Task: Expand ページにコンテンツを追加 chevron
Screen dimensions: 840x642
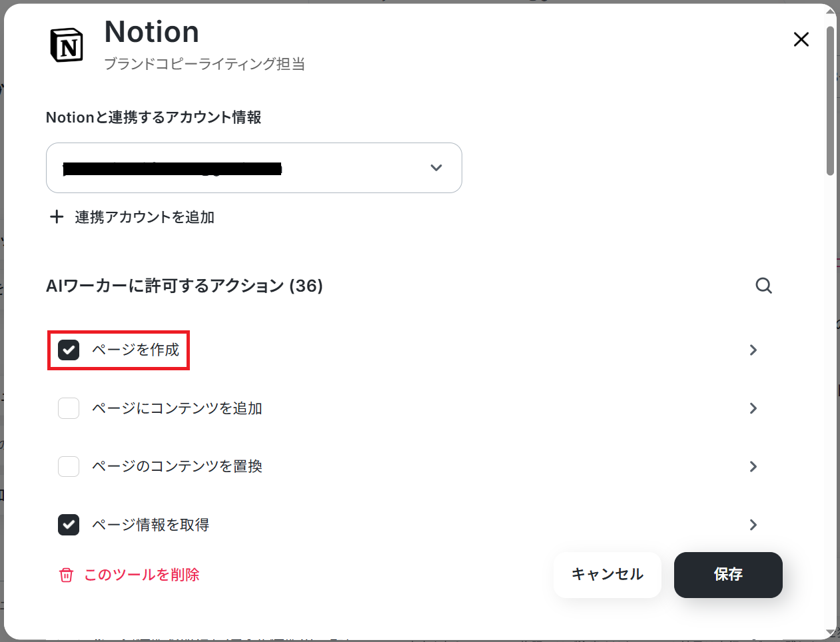Action: [753, 408]
